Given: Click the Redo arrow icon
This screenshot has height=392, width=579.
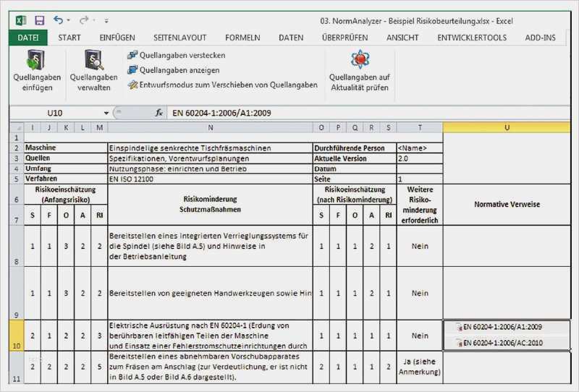Looking at the screenshot, I should click(84, 20).
